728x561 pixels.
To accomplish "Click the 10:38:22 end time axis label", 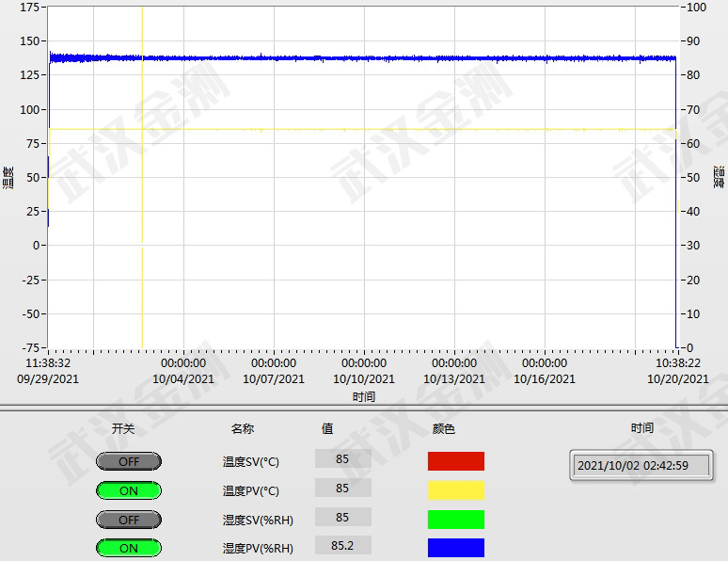I will click(677, 362).
